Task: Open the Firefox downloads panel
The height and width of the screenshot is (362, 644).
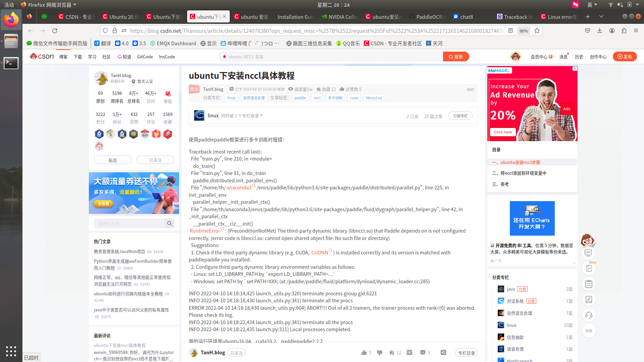Action: [600, 31]
